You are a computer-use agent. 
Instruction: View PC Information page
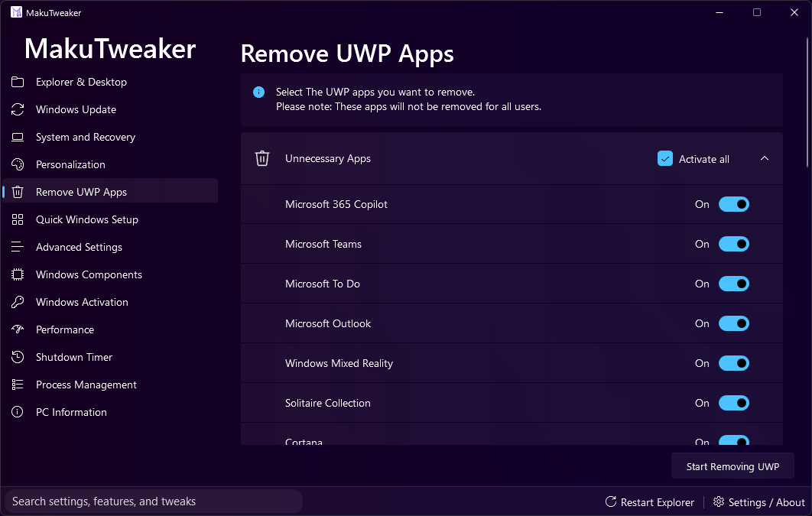coord(110,412)
